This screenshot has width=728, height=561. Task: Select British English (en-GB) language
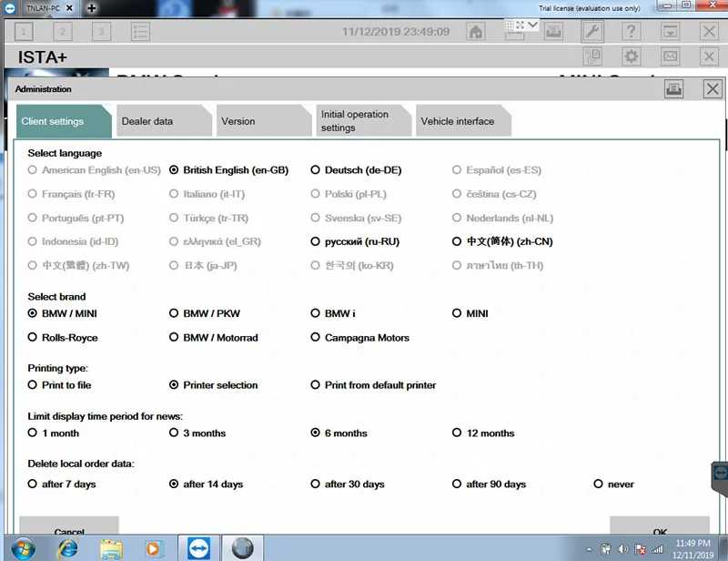[229, 170]
